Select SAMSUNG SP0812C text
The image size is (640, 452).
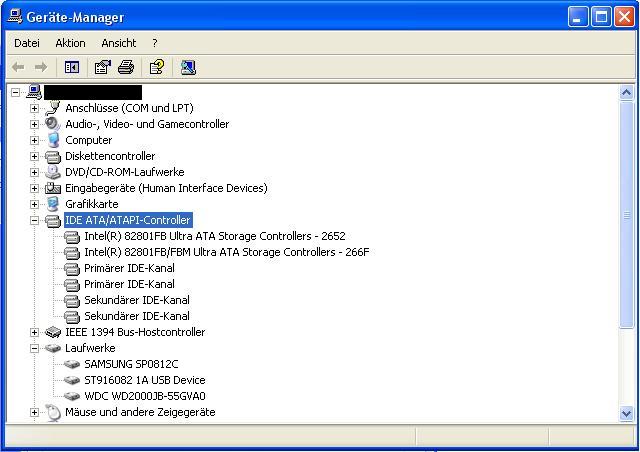point(131,364)
